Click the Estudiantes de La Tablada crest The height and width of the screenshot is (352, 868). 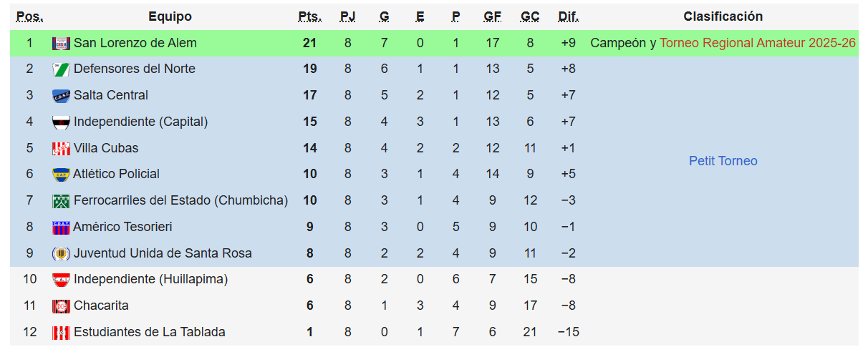click(61, 333)
